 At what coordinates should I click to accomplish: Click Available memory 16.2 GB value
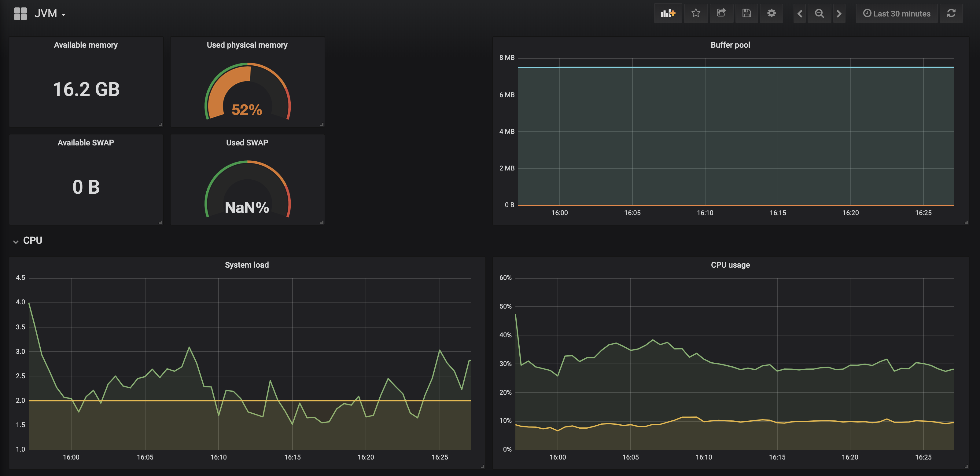tap(86, 90)
